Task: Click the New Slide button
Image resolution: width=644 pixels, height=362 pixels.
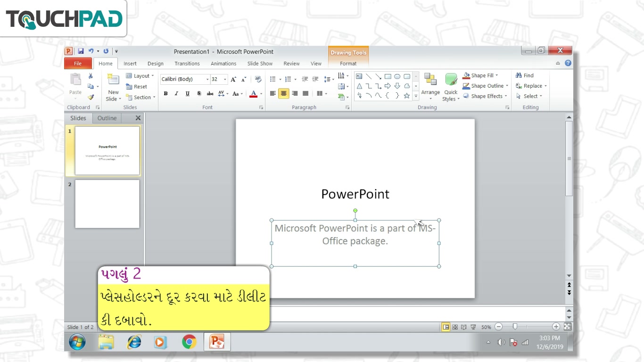Action: coord(113,88)
